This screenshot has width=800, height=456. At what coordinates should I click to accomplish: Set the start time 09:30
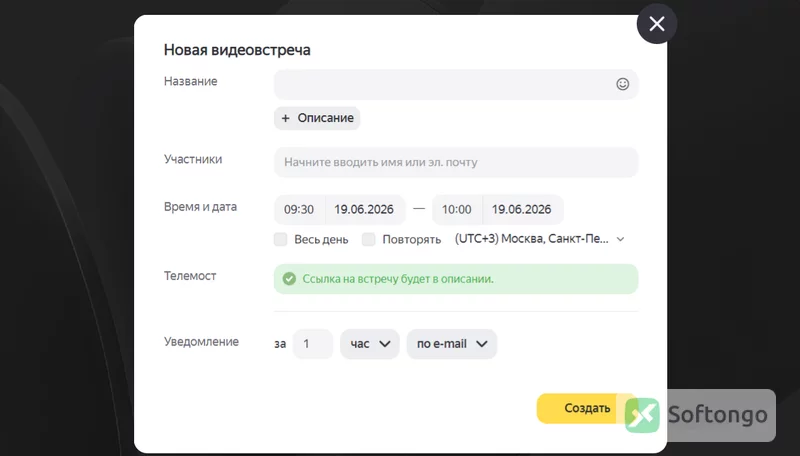pyautogui.click(x=299, y=210)
